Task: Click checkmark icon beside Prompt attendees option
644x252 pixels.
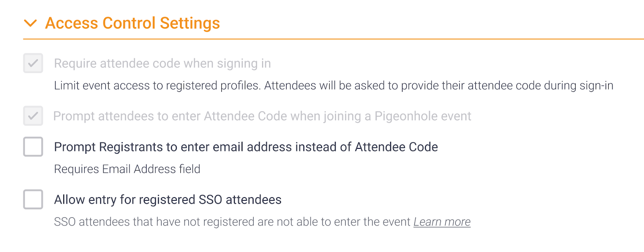Action: [33, 116]
